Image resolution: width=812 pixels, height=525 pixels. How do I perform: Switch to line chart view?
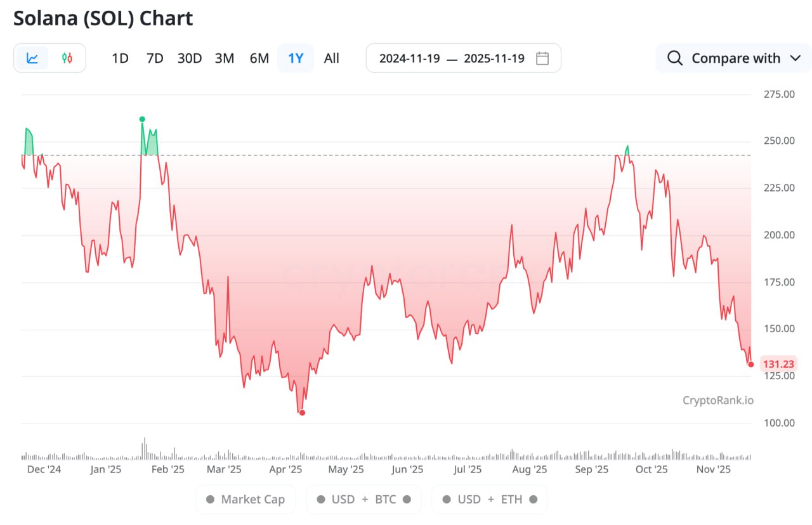click(32, 58)
